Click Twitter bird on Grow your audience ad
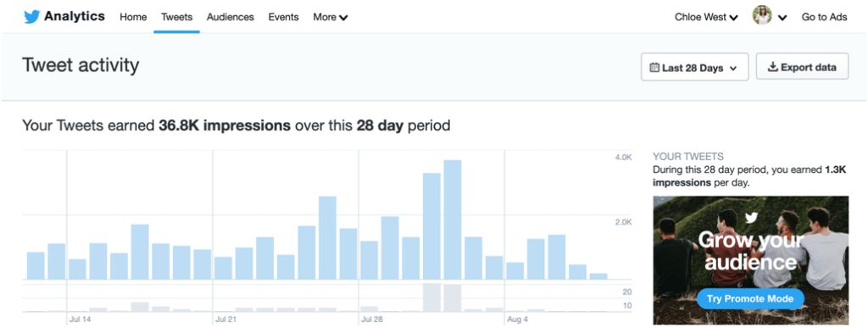This screenshot has height=333, width=868. (751, 218)
